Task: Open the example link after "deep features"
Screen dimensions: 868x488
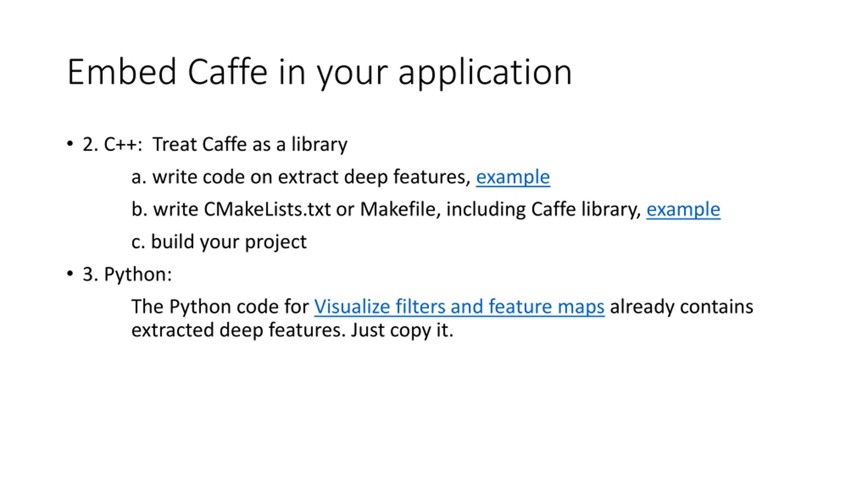Action: 513,177
